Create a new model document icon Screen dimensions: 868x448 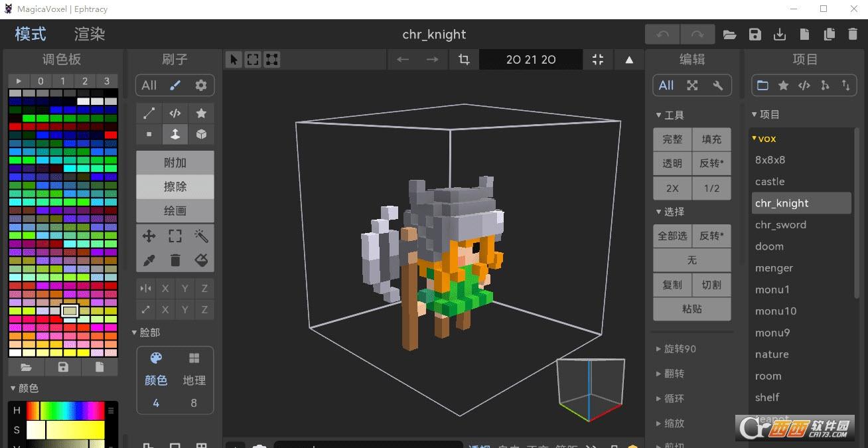click(x=804, y=35)
